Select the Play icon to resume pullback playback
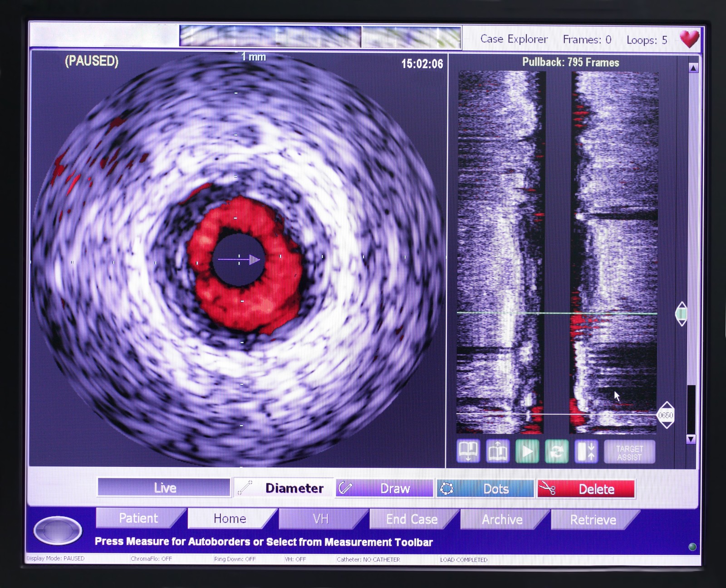 (527, 451)
